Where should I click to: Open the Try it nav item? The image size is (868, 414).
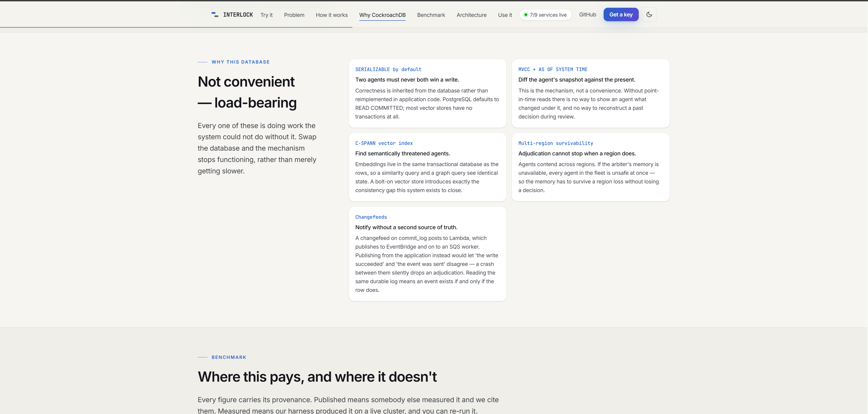266,15
